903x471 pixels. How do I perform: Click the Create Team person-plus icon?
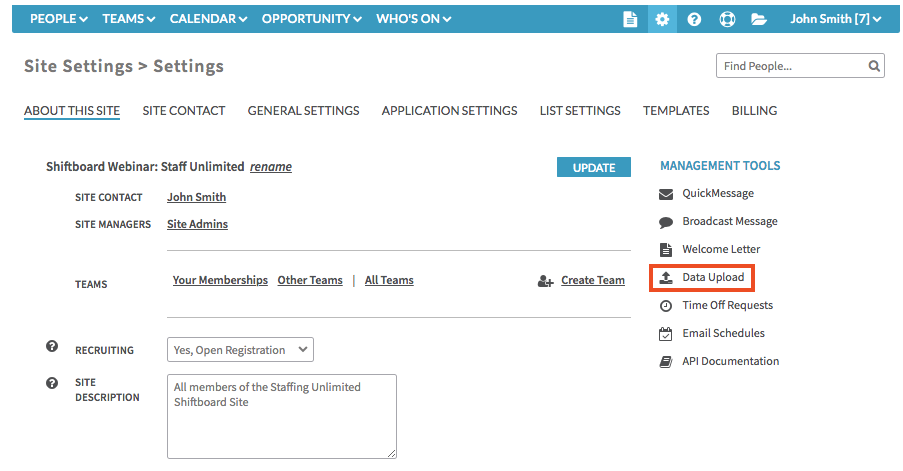coord(545,281)
